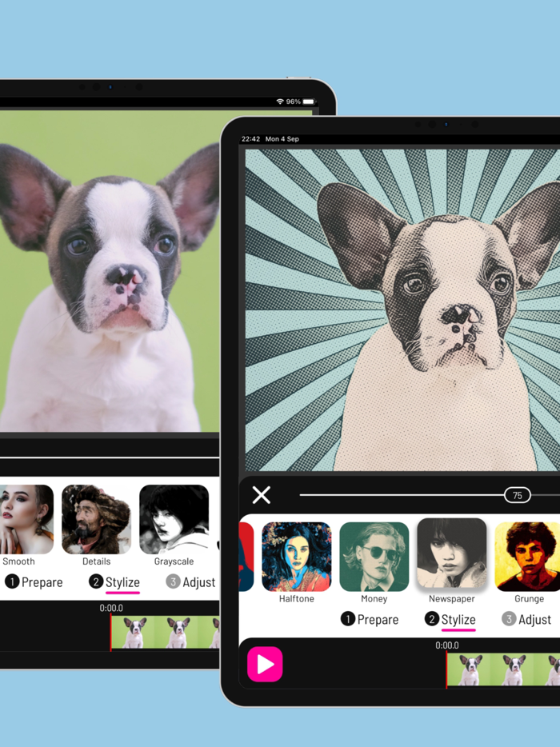Select the first puppy clip frame on front timeline
The height and width of the screenshot is (747, 560).
coord(469,670)
